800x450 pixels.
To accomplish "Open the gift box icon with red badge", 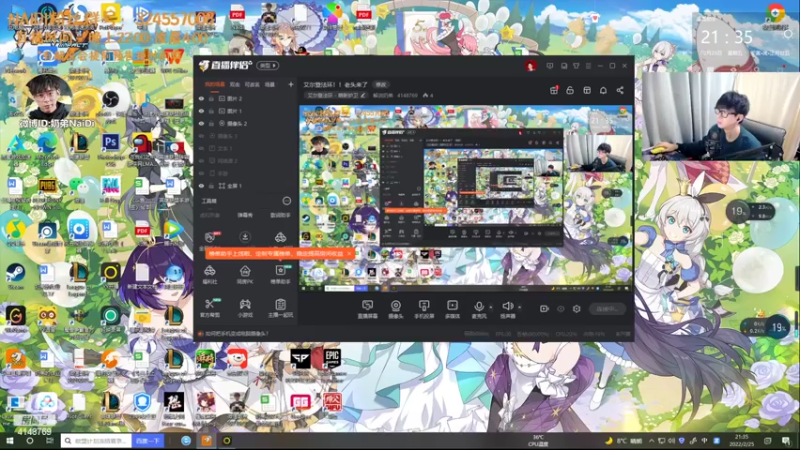I will 554,90.
